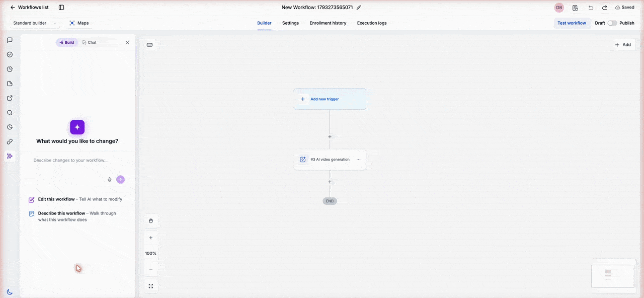Open the notes icon beside avatar
The width and height of the screenshot is (644, 298).
575,8
